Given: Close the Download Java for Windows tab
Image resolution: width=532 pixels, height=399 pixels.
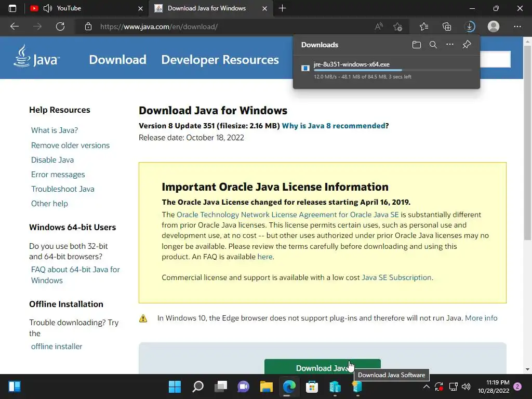Looking at the screenshot, I should (264, 8).
